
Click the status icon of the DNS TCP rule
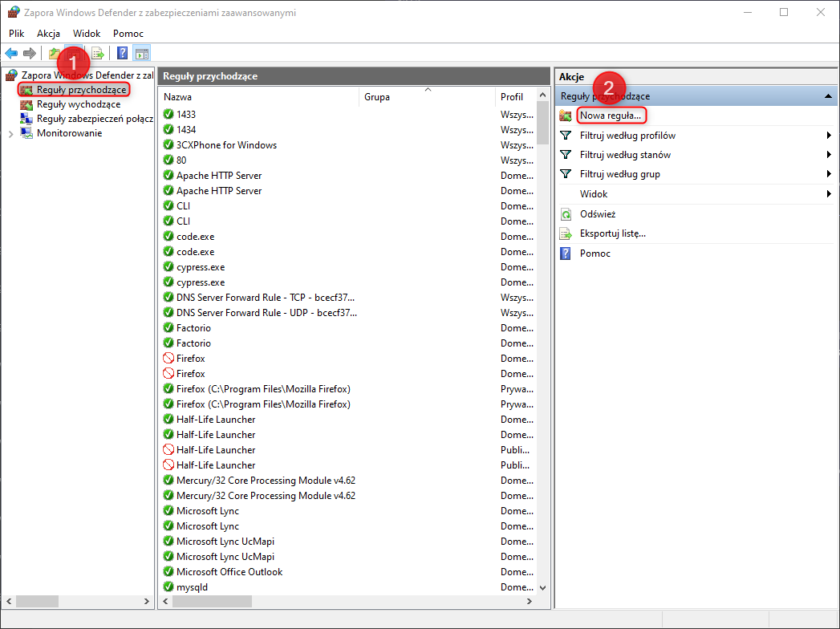tap(168, 298)
